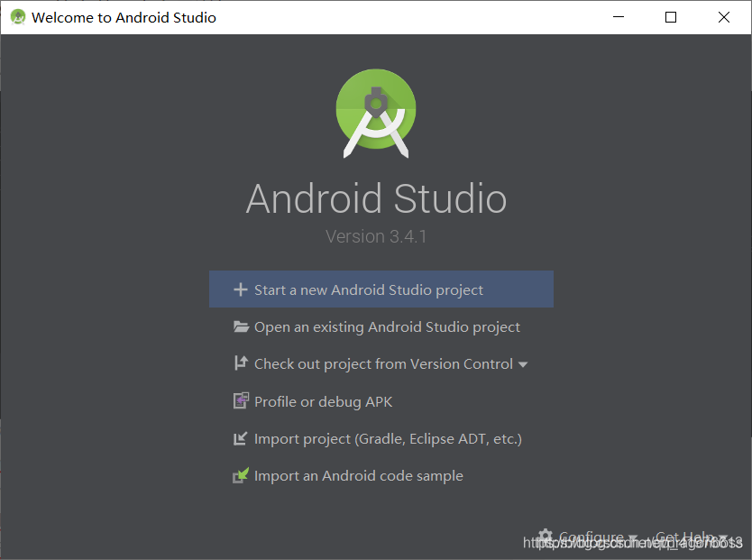Click the version control checkout icon
This screenshot has width=752, height=560.
tap(241, 363)
